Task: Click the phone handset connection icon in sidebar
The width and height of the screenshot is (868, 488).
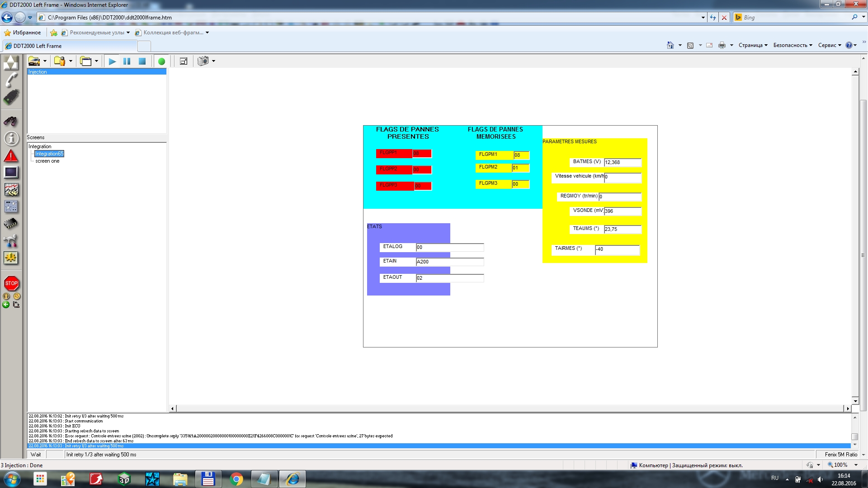Action: coord(11,80)
